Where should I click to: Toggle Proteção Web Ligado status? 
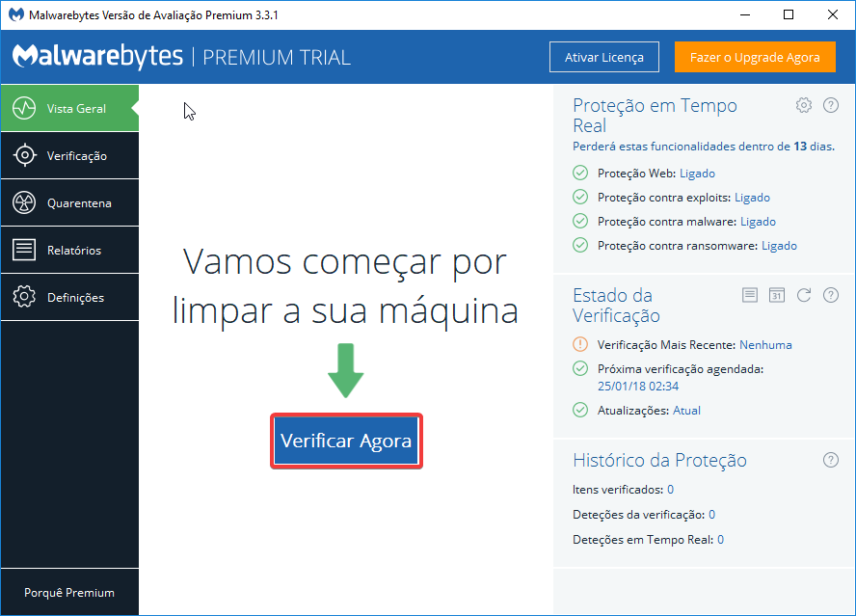point(697,174)
